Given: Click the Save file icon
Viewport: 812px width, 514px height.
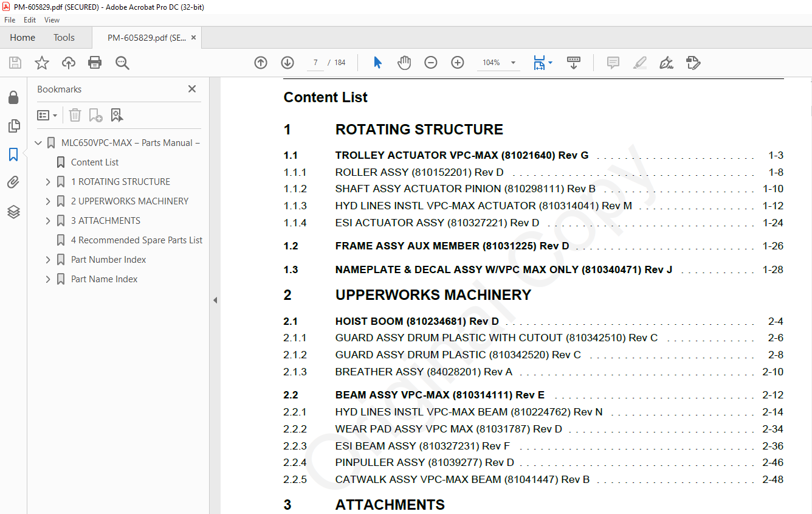Looking at the screenshot, I should pos(15,63).
